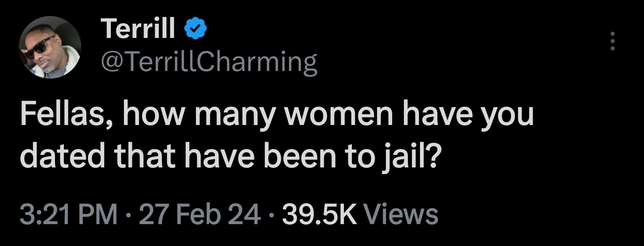
Task: Click the display name Terrill
Action: click(139, 30)
